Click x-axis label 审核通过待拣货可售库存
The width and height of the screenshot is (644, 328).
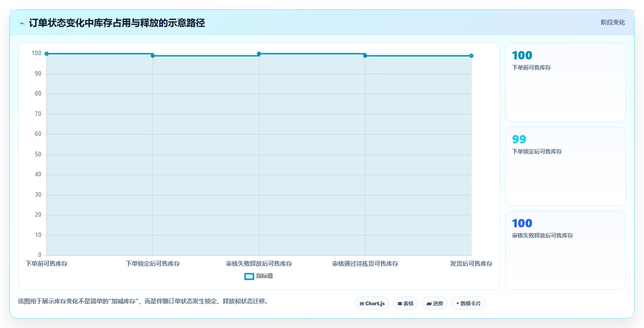point(365,264)
